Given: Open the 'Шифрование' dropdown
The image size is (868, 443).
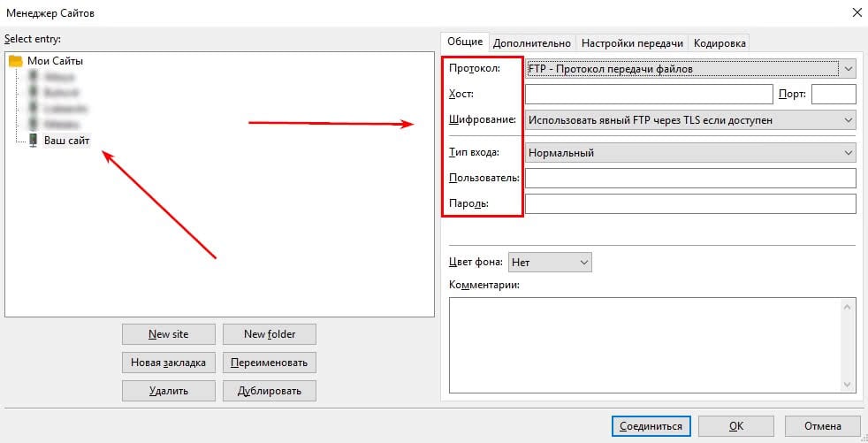Looking at the screenshot, I should coord(690,120).
